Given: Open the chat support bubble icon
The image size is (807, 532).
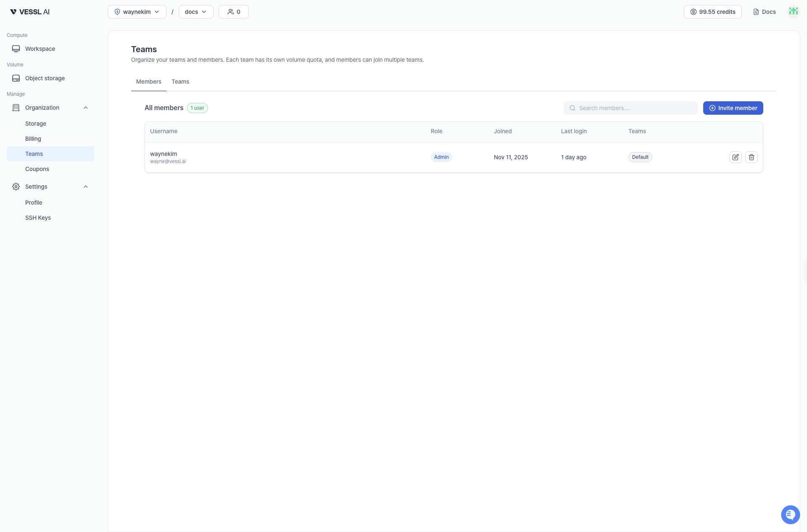Looking at the screenshot, I should tap(790, 514).
